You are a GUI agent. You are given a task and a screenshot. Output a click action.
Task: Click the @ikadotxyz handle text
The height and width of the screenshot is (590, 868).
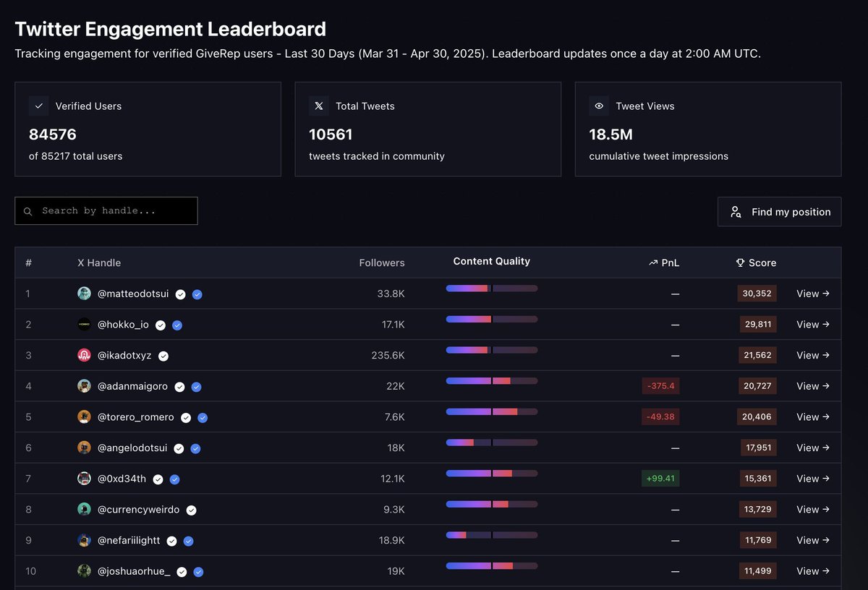(124, 355)
